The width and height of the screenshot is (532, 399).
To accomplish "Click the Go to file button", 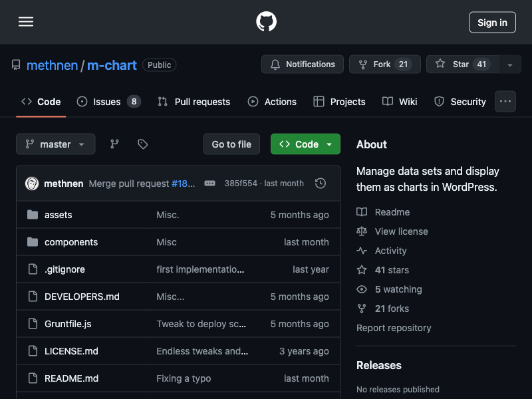I will point(231,144).
